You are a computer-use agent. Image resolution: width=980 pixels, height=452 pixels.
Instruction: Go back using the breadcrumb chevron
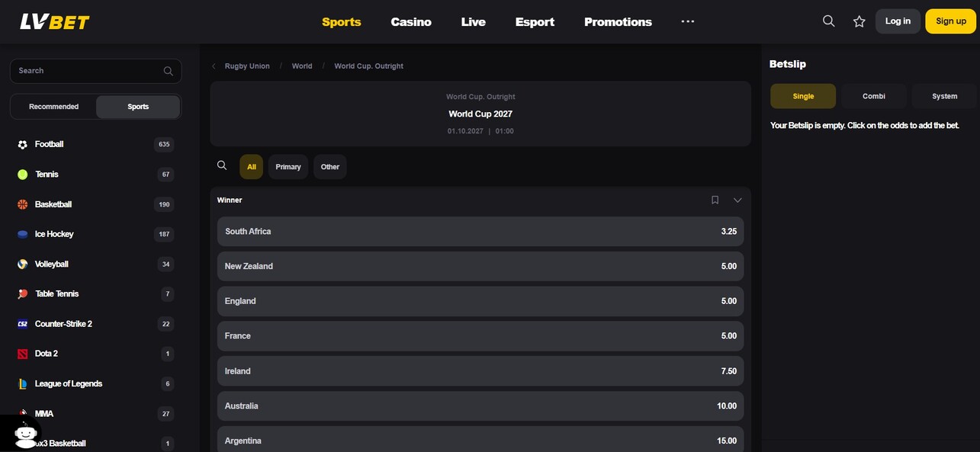pyautogui.click(x=214, y=66)
